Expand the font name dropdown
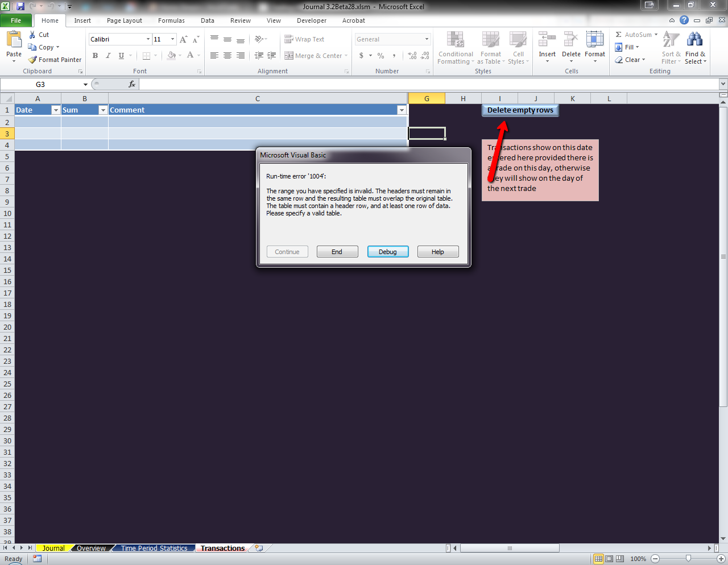The image size is (728, 565). pos(148,39)
